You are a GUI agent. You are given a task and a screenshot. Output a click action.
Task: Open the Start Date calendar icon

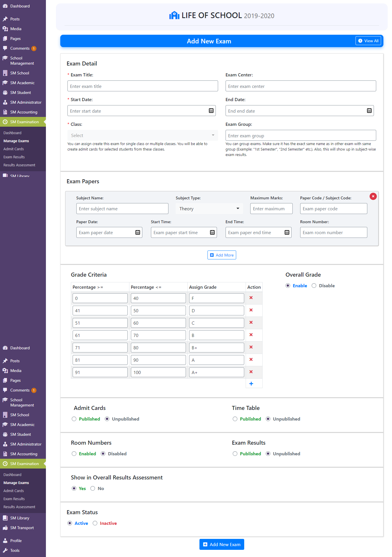point(211,111)
